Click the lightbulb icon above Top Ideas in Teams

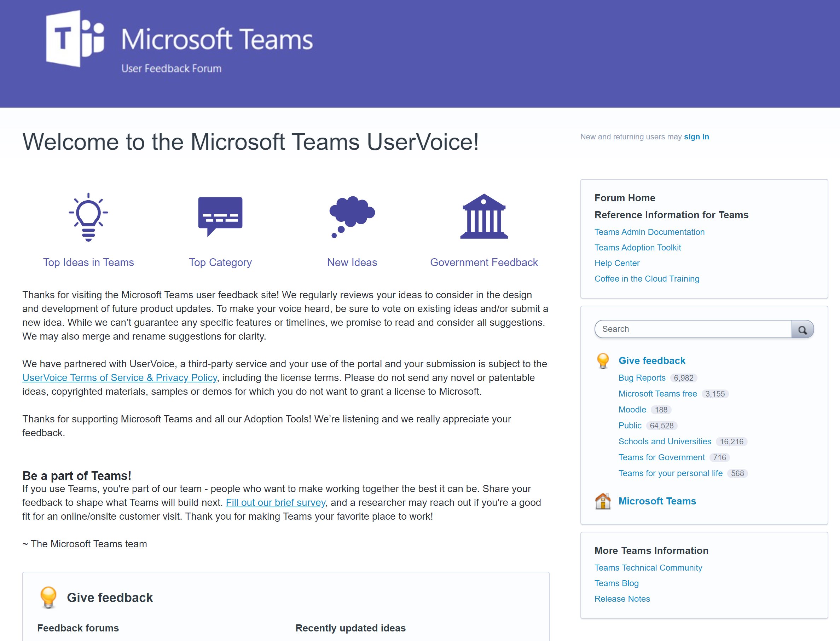[88, 217]
